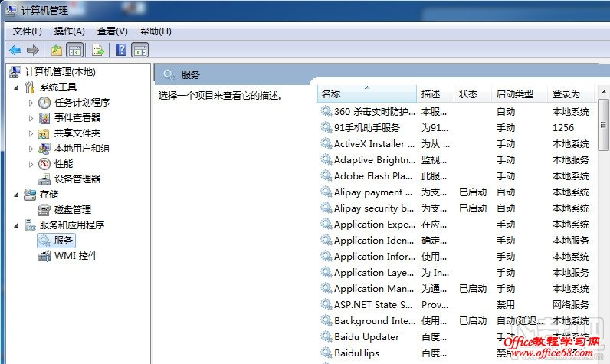The image size is (610, 364).
Task: Click gear icon of BaiduHips service
Action: pyautogui.click(x=326, y=353)
